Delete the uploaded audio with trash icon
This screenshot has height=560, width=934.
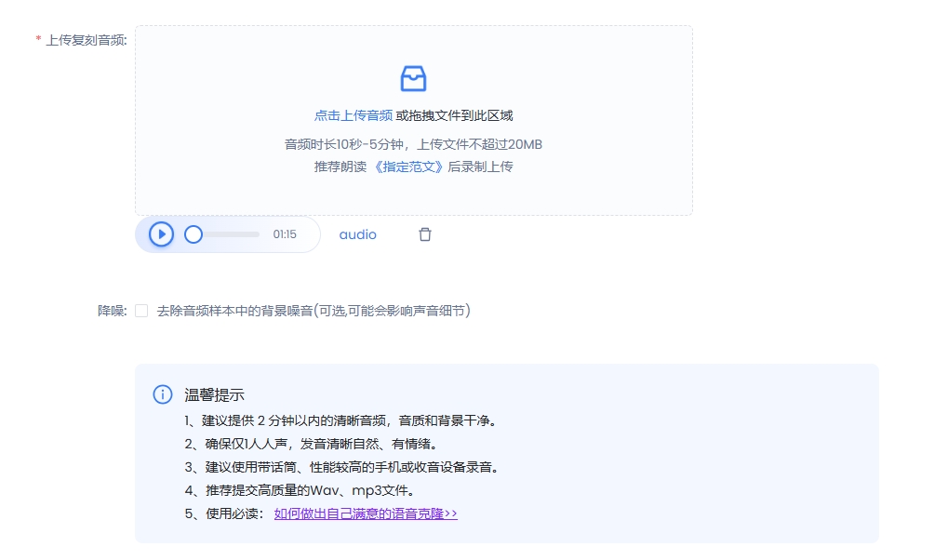coord(425,234)
